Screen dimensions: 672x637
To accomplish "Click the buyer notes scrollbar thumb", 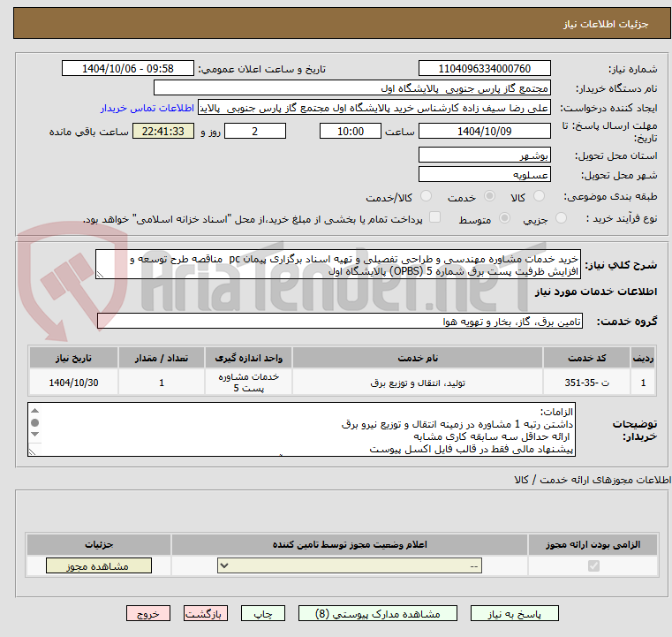I will point(34,421).
